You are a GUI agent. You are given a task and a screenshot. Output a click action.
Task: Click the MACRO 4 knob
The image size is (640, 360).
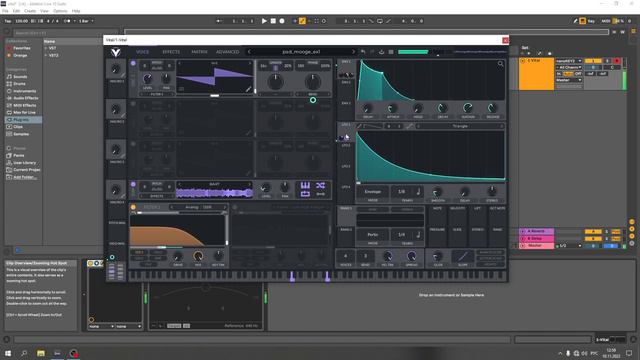(x=116, y=190)
